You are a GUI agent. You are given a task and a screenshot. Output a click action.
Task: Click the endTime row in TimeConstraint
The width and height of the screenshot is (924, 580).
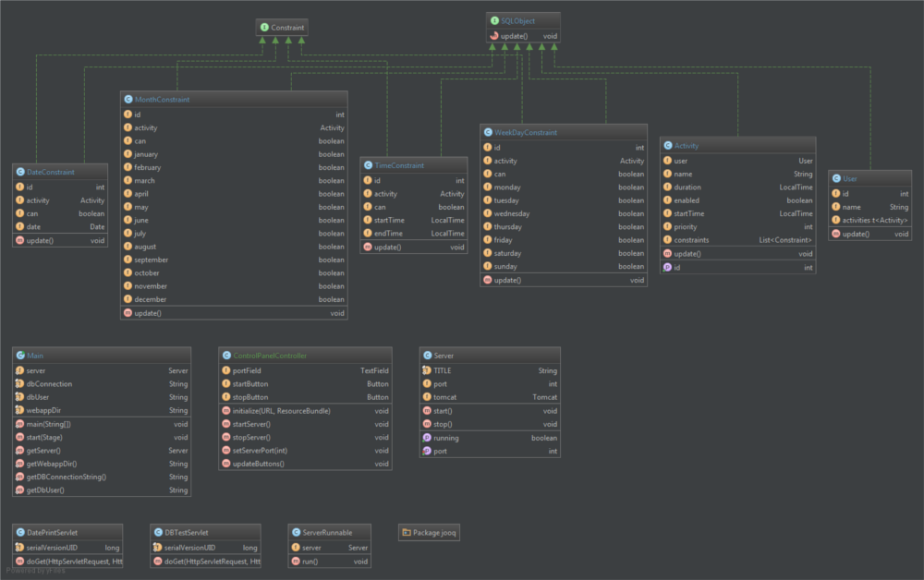pos(414,233)
